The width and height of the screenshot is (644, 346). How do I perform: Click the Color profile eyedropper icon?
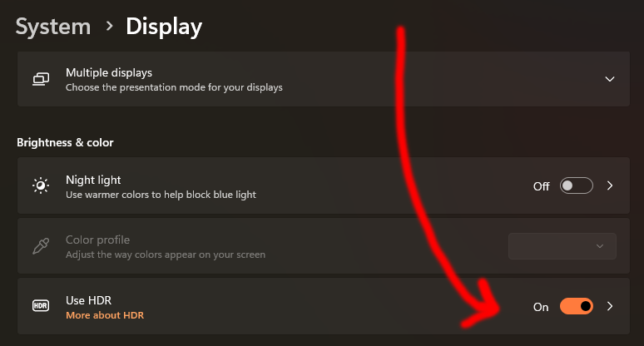(x=41, y=246)
